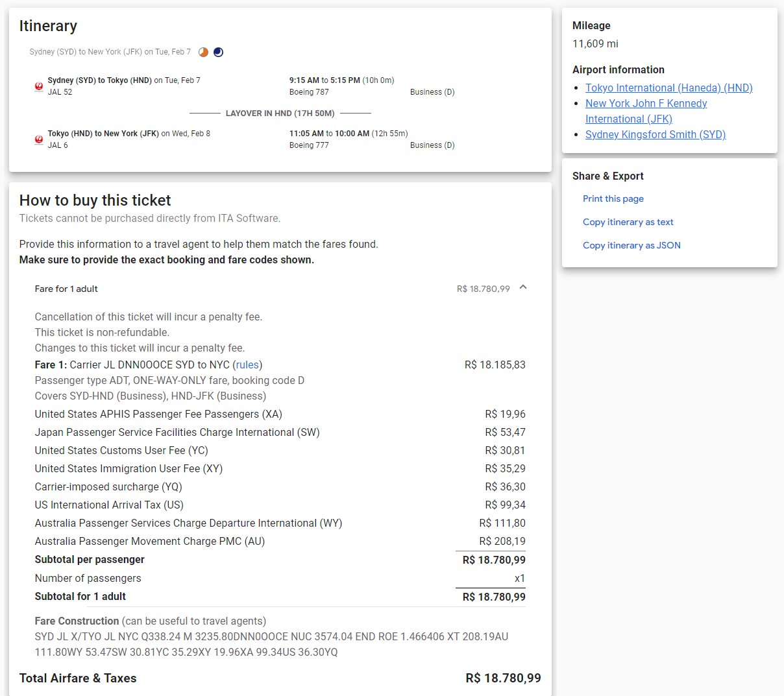This screenshot has height=696, width=784.
Task: Select the Immigration fee amount R$ 35,29
Action: [x=505, y=468]
